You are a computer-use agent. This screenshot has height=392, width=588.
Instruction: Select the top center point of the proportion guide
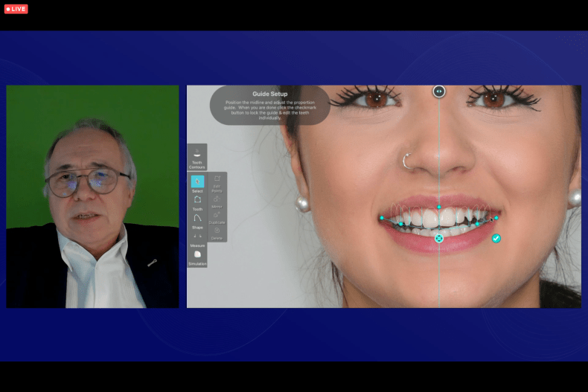click(439, 207)
